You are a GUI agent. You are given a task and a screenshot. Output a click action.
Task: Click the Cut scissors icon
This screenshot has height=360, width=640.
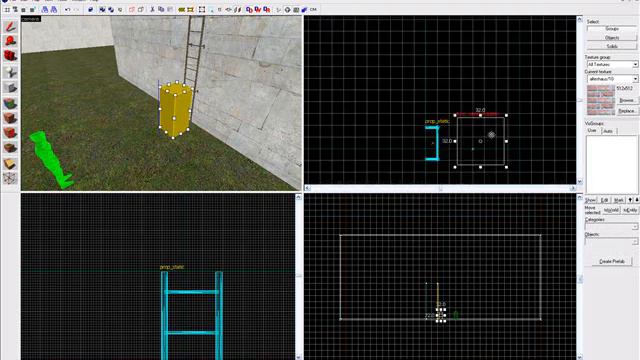[x=152, y=9]
